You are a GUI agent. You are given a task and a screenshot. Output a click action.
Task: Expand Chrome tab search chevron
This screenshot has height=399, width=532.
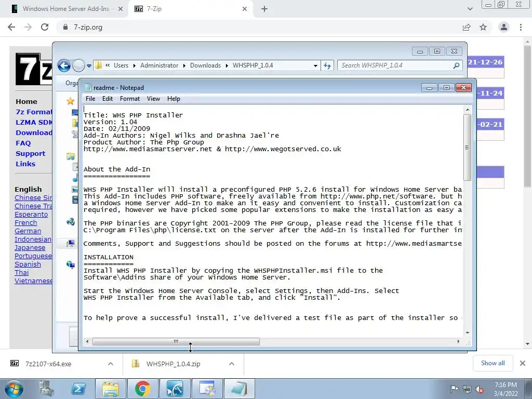(470, 9)
